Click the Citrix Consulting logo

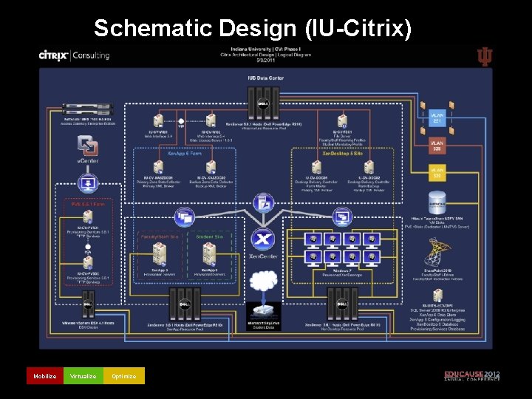[75, 55]
